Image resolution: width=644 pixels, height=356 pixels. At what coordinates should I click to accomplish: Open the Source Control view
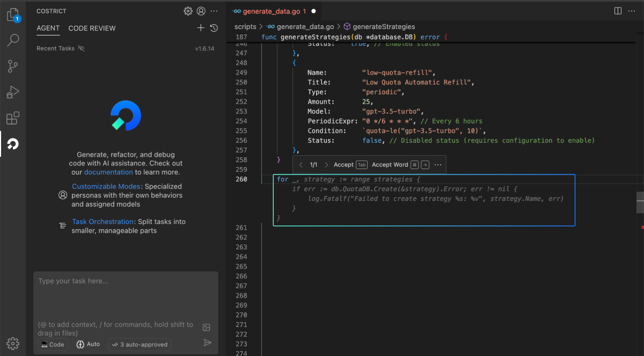(x=13, y=66)
